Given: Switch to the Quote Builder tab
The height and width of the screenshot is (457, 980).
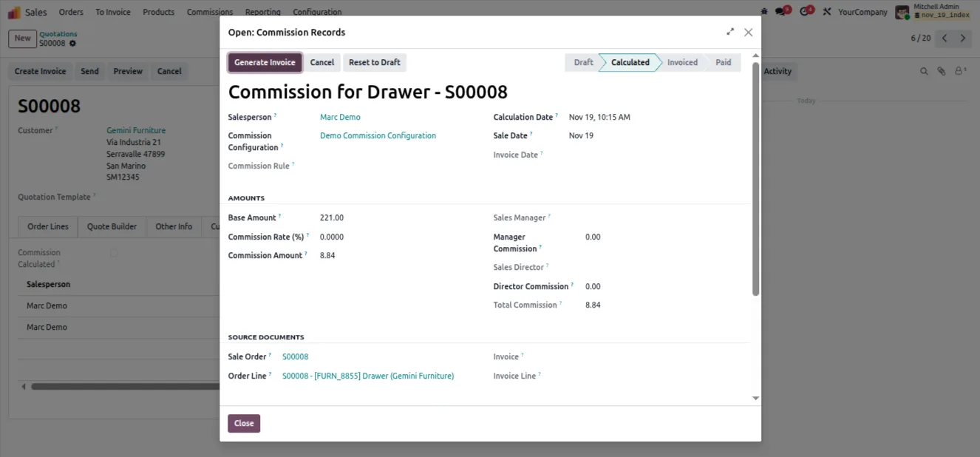Looking at the screenshot, I should pyautogui.click(x=112, y=227).
